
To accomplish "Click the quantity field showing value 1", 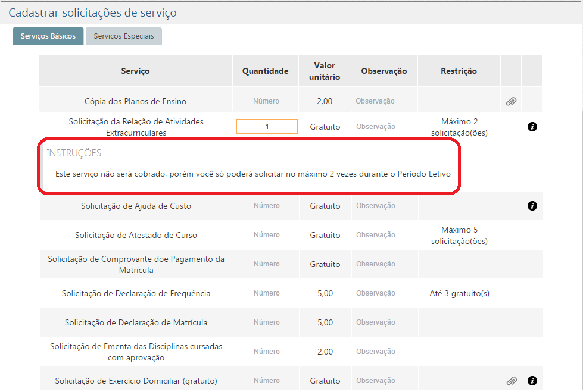I will click(266, 126).
